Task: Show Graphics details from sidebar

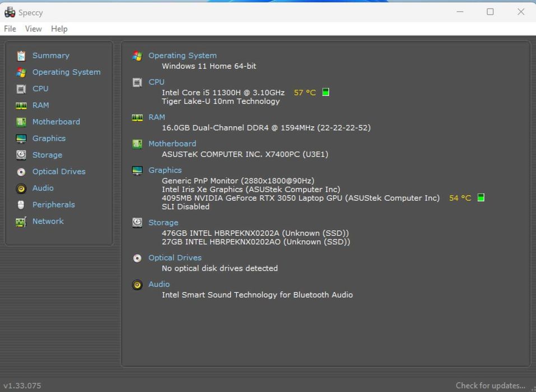Action: pos(49,138)
